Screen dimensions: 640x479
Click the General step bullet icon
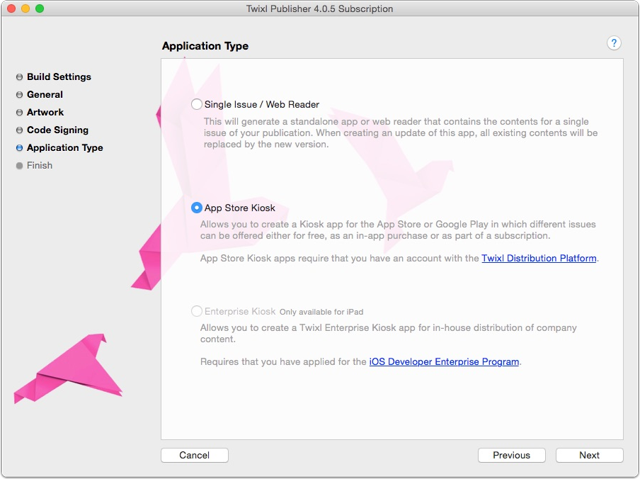[19, 95]
